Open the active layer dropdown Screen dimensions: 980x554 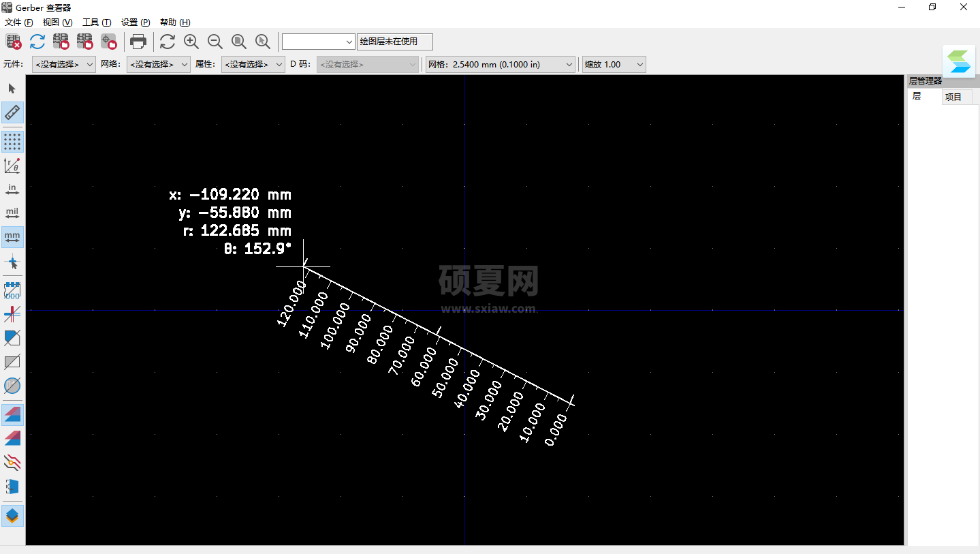[x=319, y=42]
